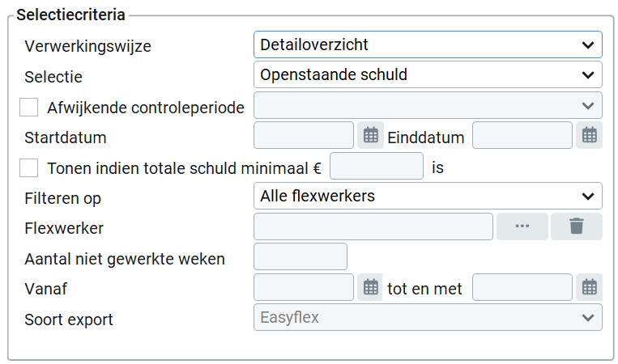Open the Selectie dropdown

(x=428, y=75)
